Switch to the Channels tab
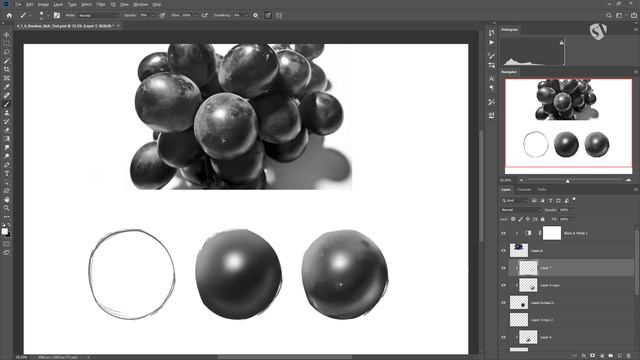640x360 pixels. click(x=524, y=190)
